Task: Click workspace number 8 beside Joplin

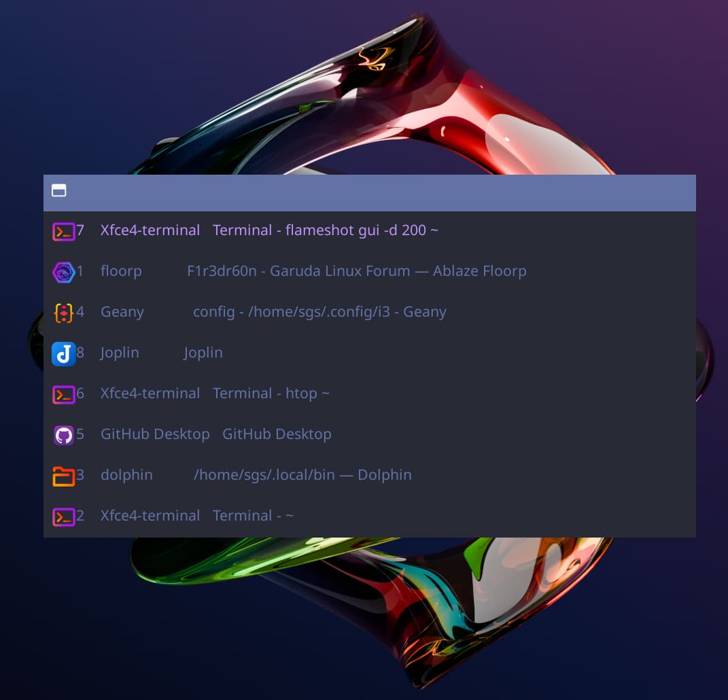Action: pos(80,353)
